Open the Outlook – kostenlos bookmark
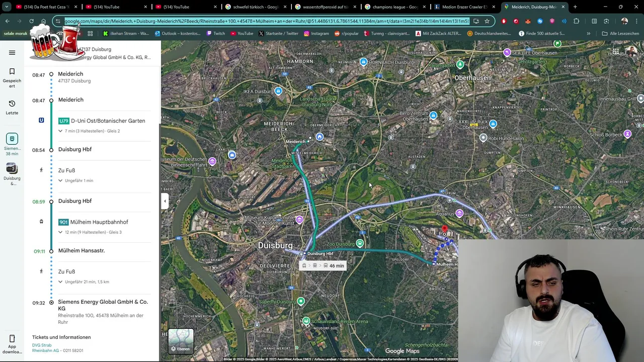This screenshot has height=362, width=644. (x=179, y=33)
